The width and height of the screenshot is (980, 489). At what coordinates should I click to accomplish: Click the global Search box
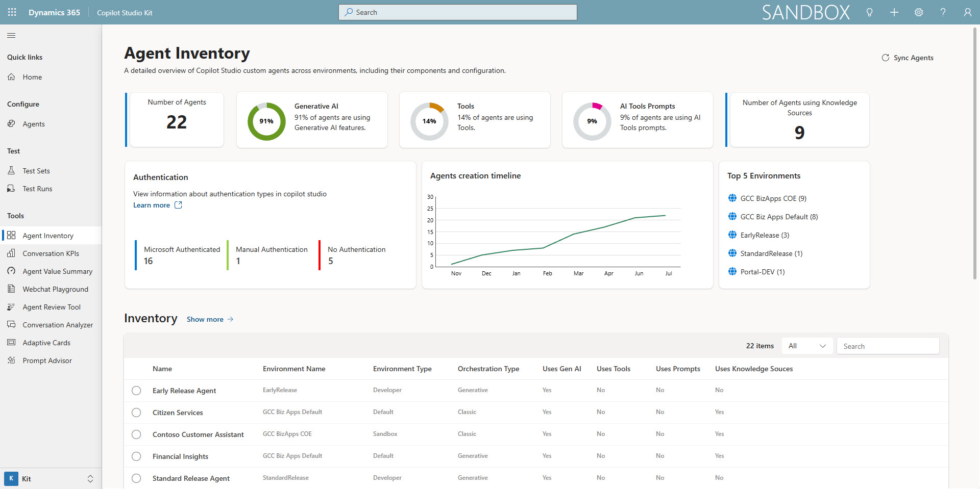tap(458, 12)
